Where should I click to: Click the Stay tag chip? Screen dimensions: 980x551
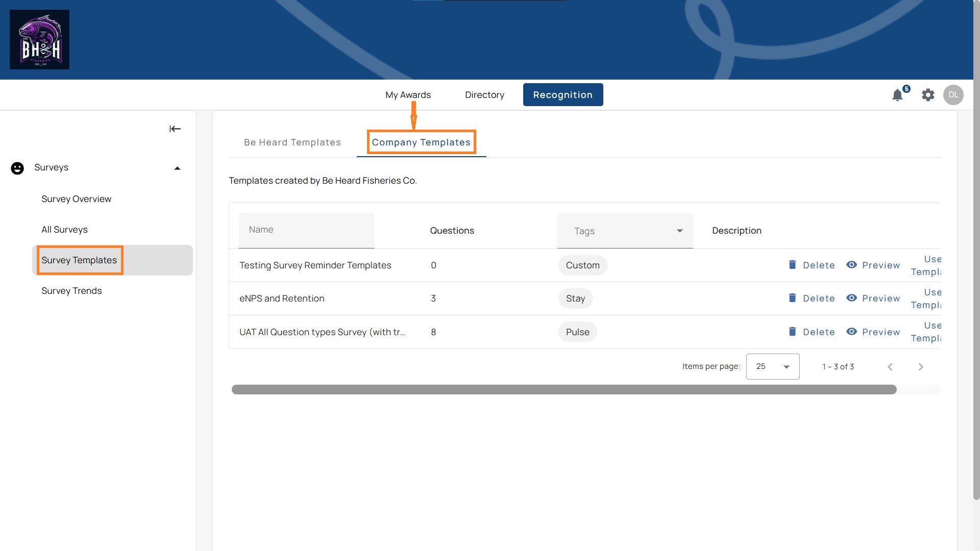pyautogui.click(x=575, y=298)
